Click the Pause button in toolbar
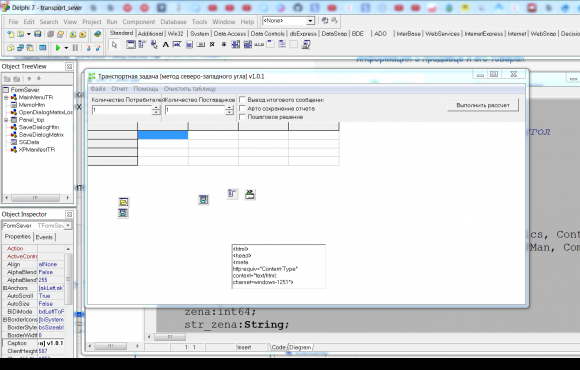The height and width of the screenshot is (370, 580). pyautogui.click(x=75, y=48)
